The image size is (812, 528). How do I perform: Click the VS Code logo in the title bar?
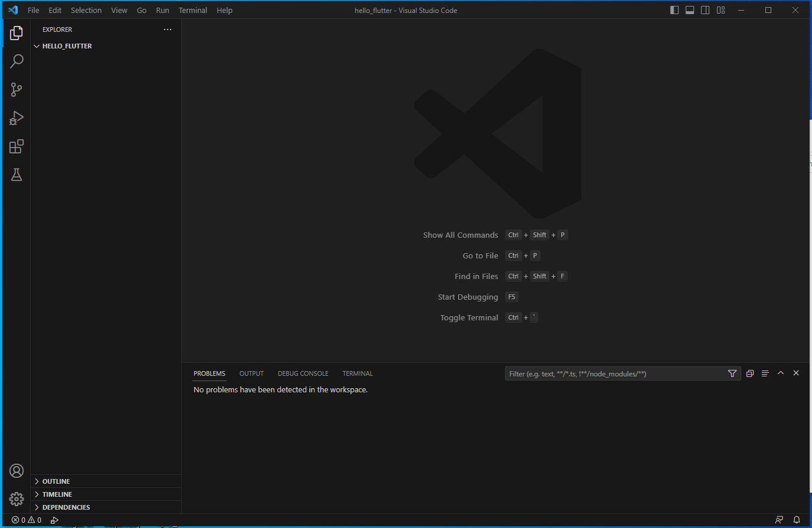point(13,10)
